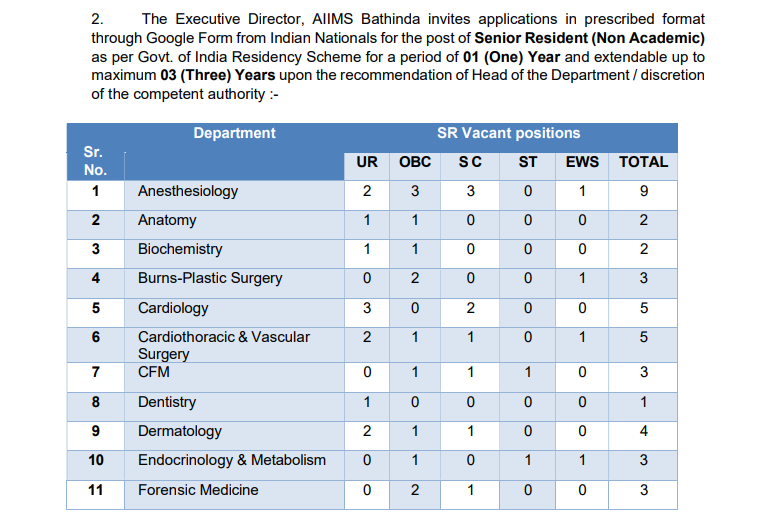Click the words AIIMS Bathinda

tap(366, 19)
